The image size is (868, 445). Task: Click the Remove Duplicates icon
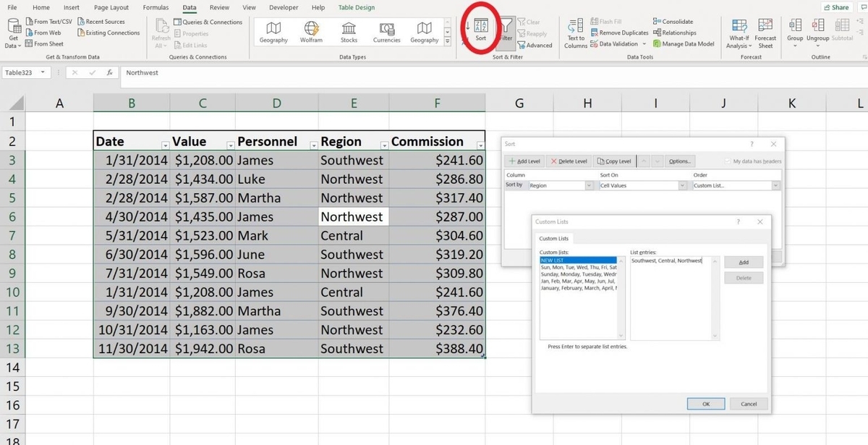coord(596,32)
